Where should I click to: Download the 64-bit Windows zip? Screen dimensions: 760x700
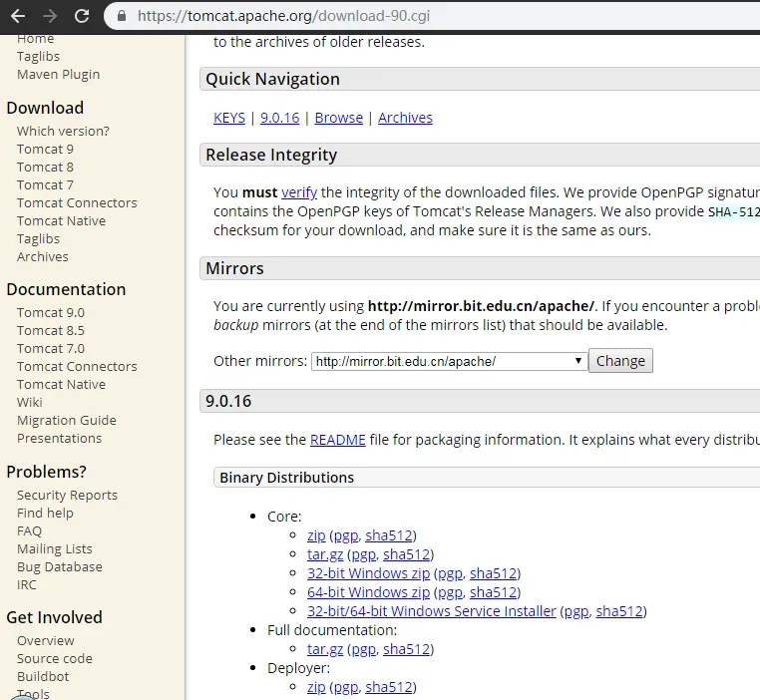click(x=368, y=592)
